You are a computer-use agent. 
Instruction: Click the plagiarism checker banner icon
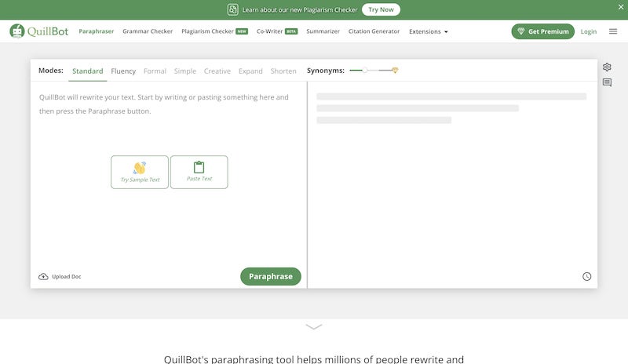pos(232,9)
